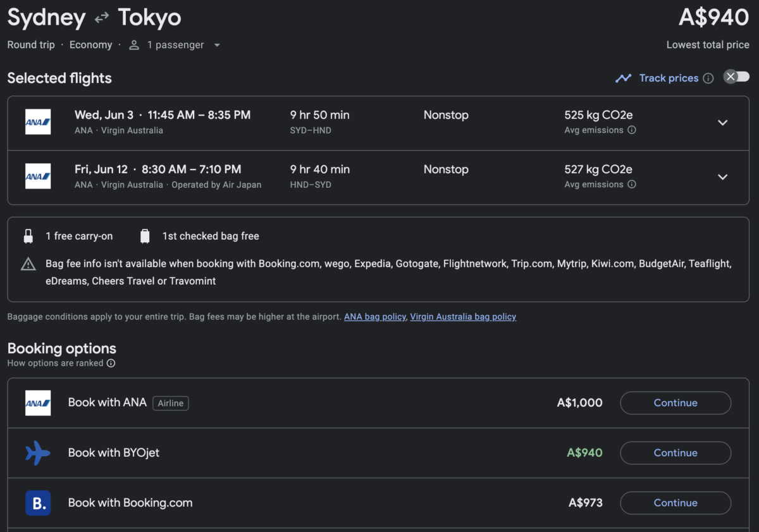Click the BYOjet airplane logo
759x532 pixels.
pyautogui.click(x=38, y=453)
